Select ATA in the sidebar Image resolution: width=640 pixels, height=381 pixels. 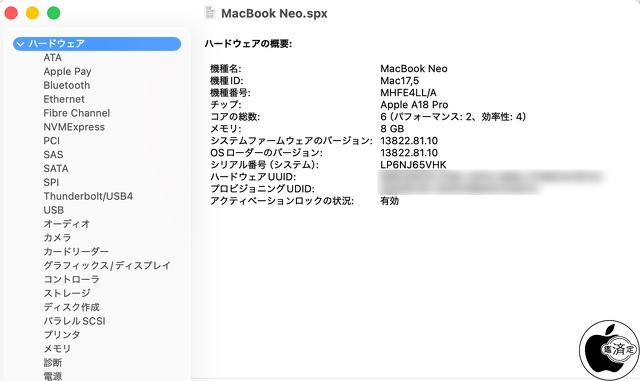pyautogui.click(x=53, y=58)
